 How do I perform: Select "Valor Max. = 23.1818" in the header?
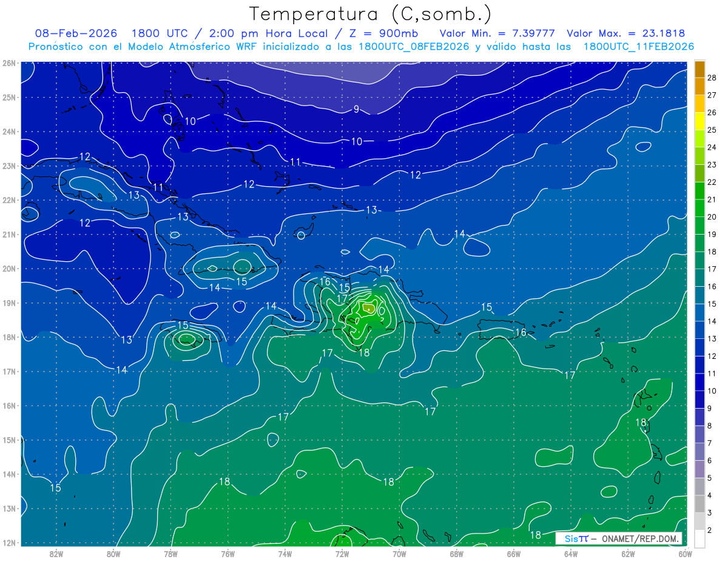[x=626, y=33]
